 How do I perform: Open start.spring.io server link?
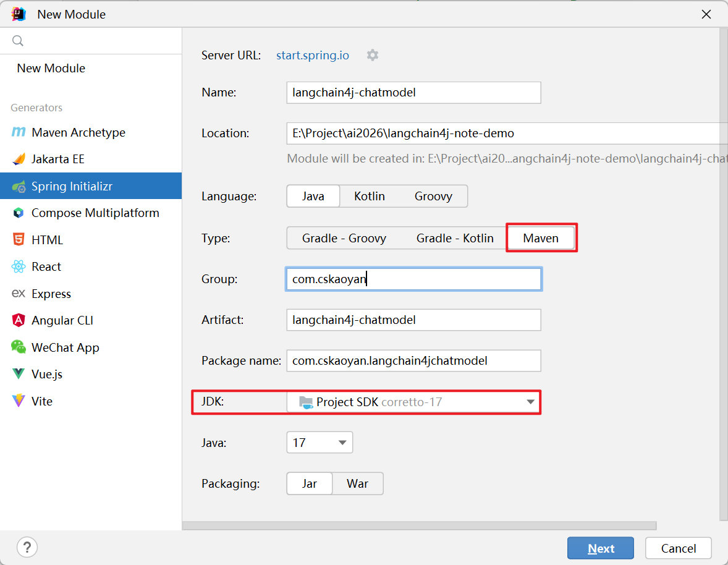(x=313, y=55)
